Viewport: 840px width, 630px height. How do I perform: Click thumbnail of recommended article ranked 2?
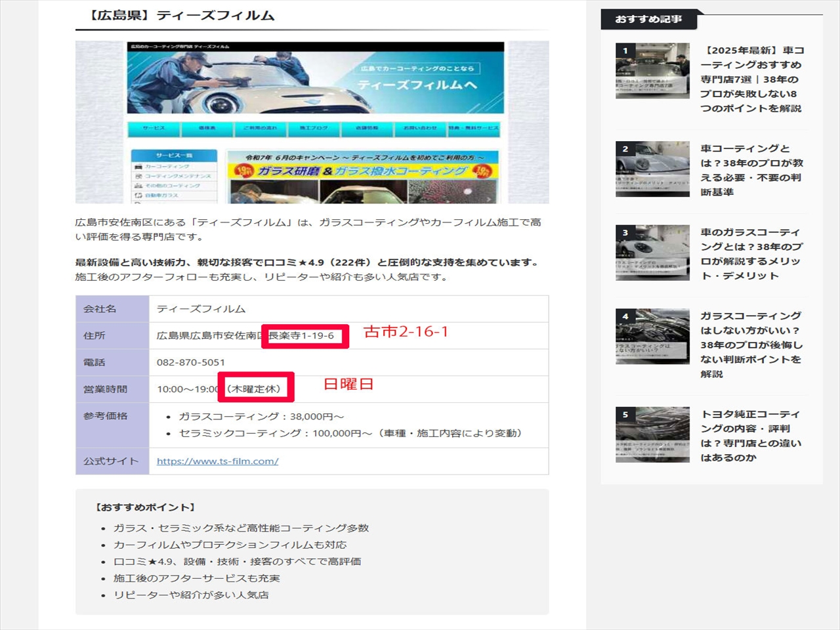coord(652,169)
